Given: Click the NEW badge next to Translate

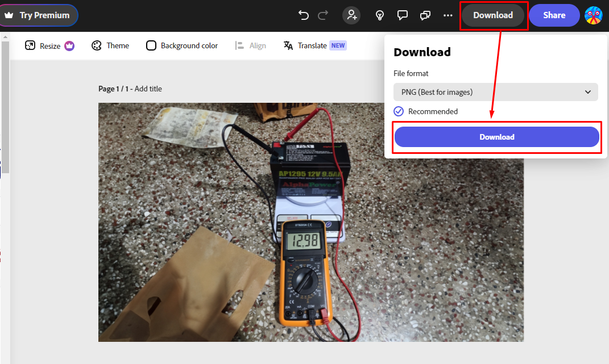Looking at the screenshot, I should [338, 45].
